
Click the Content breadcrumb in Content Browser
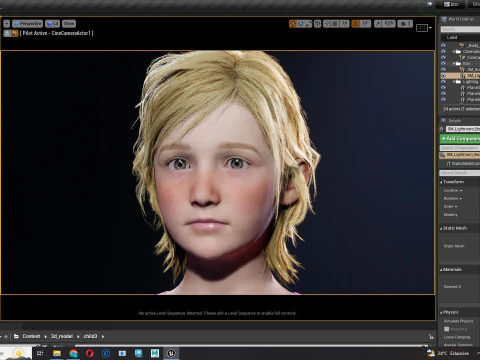coord(31,336)
